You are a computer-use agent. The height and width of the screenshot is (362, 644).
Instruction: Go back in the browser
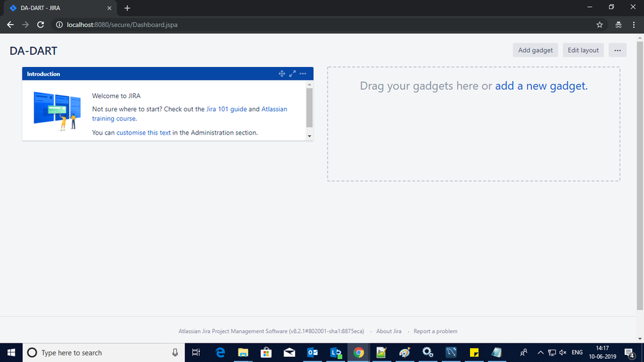coord(10,24)
